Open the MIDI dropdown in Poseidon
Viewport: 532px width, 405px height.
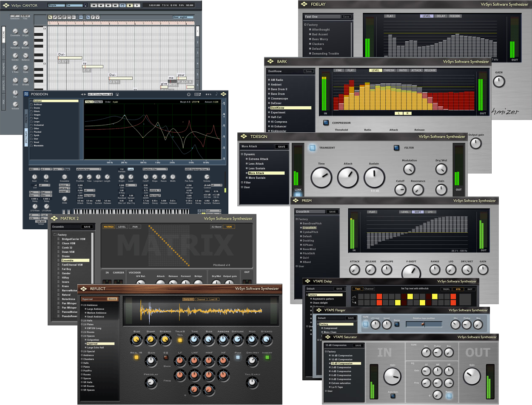coord(34,169)
